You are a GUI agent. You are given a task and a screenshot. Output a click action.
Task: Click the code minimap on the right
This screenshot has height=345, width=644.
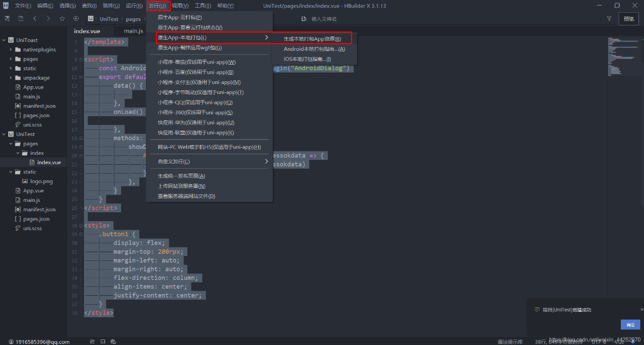[x=624, y=56]
